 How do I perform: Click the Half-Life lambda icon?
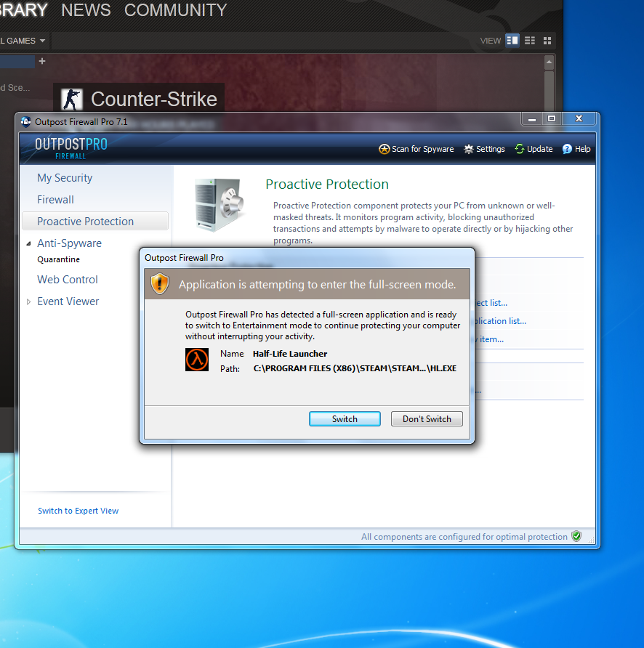click(x=197, y=360)
